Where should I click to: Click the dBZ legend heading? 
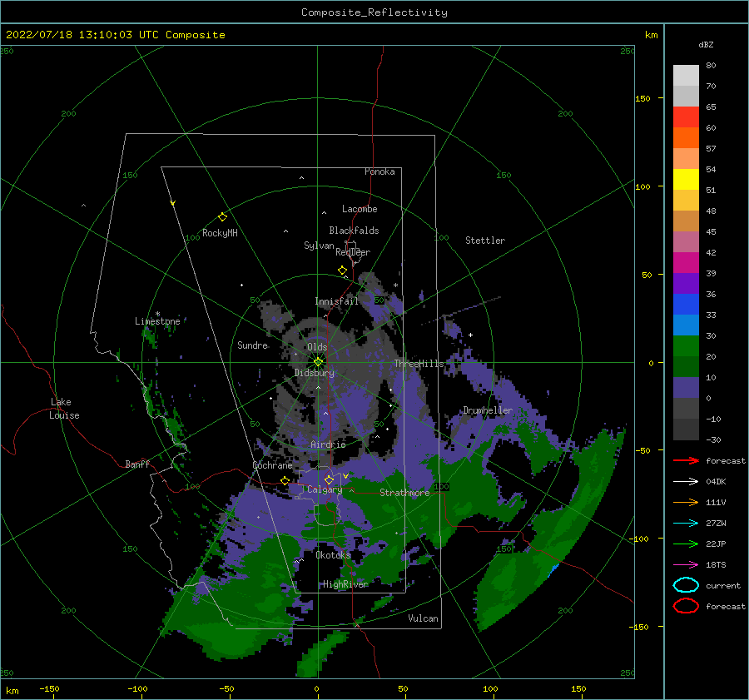click(x=706, y=44)
